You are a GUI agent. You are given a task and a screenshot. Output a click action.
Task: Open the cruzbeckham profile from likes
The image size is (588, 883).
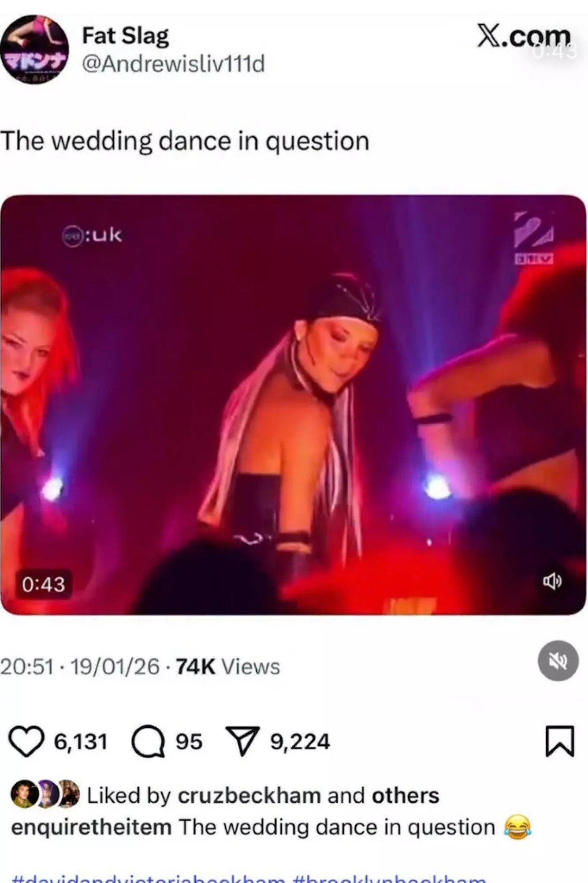click(x=249, y=795)
